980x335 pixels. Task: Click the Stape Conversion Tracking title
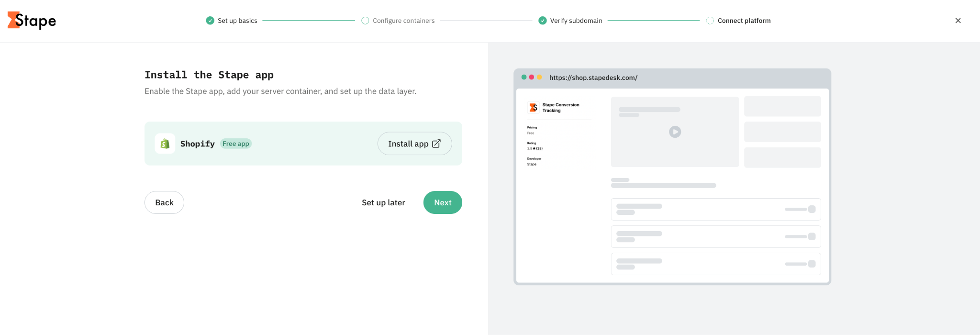pos(561,108)
